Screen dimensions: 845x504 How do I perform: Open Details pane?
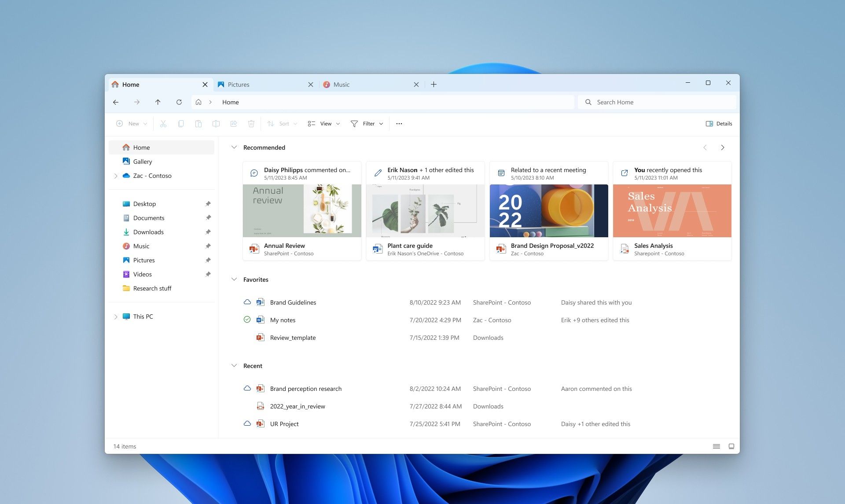pyautogui.click(x=719, y=124)
